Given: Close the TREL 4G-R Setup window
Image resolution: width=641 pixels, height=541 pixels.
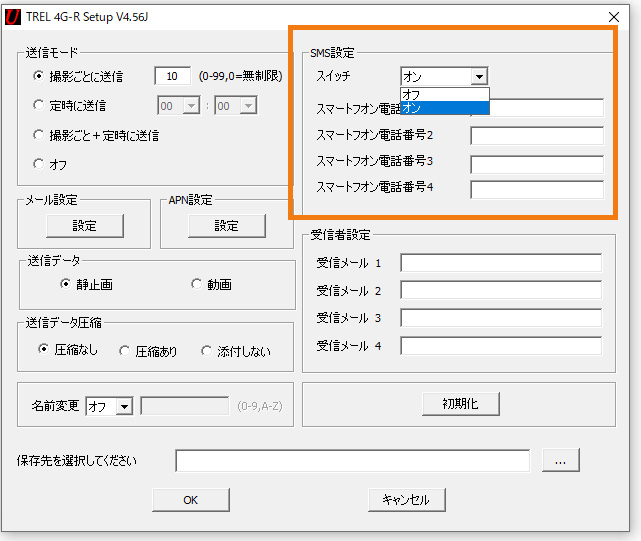Looking at the screenshot, I should click(x=614, y=17).
